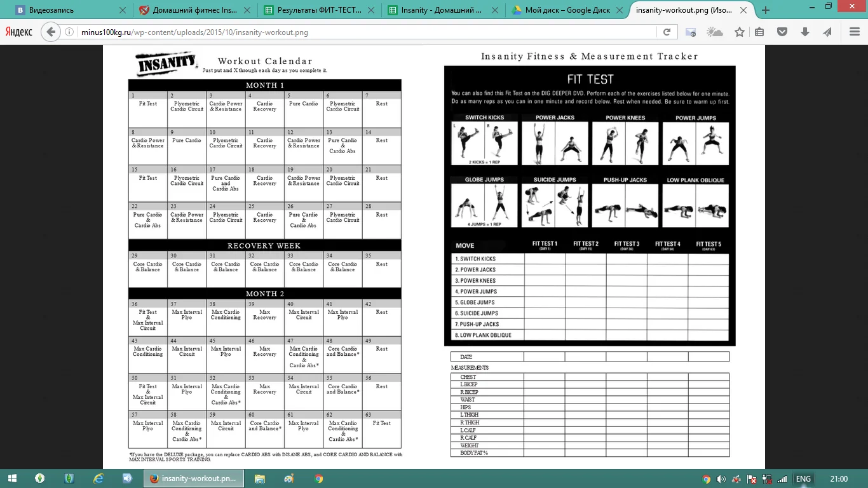The image size is (868, 488).
Task: Click the MONTH 2 calendar header
Action: click(x=265, y=294)
